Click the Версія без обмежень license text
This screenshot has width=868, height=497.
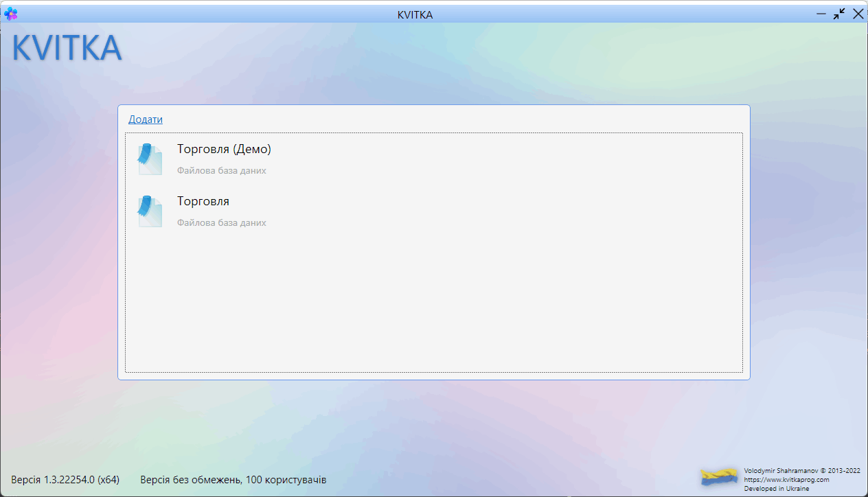233,479
